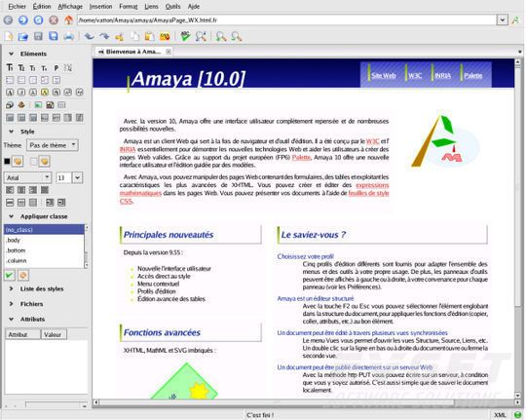
Task: Insert a paragraph with the P icon
Action: point(56,68)
